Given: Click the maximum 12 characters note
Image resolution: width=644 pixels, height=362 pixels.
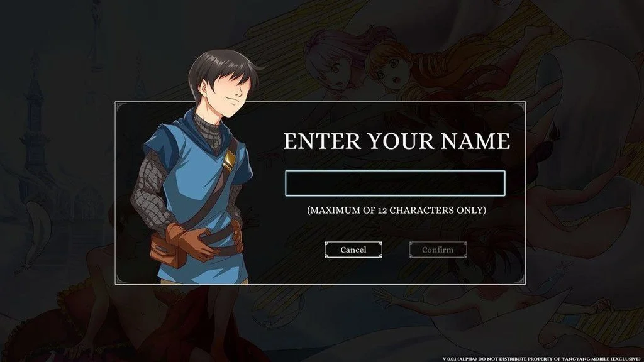Looking at the screenshot, I should (x=397, y=210).
